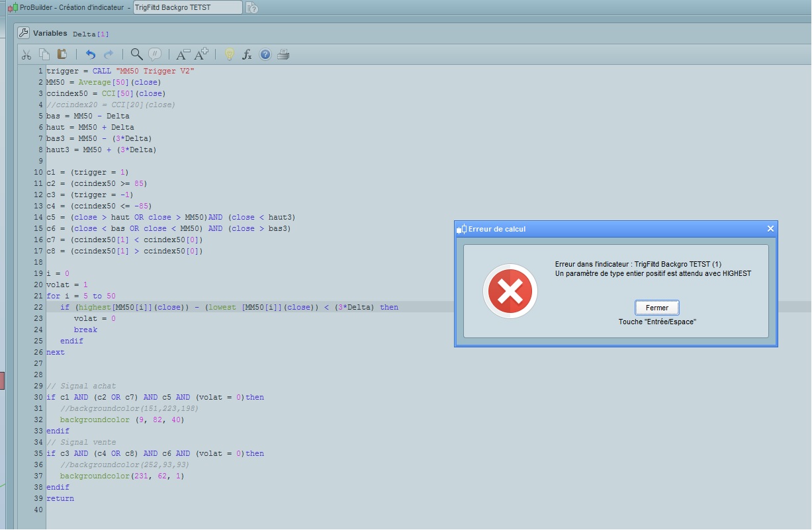Click the Fermer button
Viewport: 812px width, 530px height.
pyautogui.click(x=657, y=308)
